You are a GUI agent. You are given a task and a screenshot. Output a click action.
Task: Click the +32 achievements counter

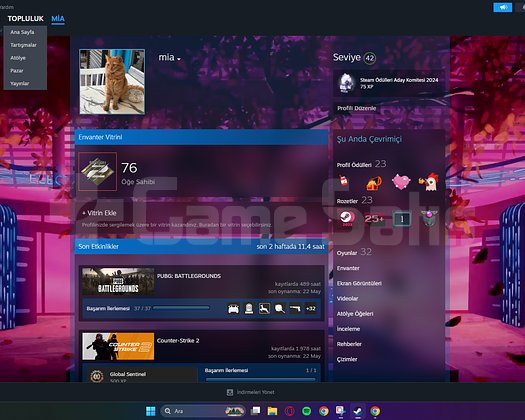click(311, 308)
